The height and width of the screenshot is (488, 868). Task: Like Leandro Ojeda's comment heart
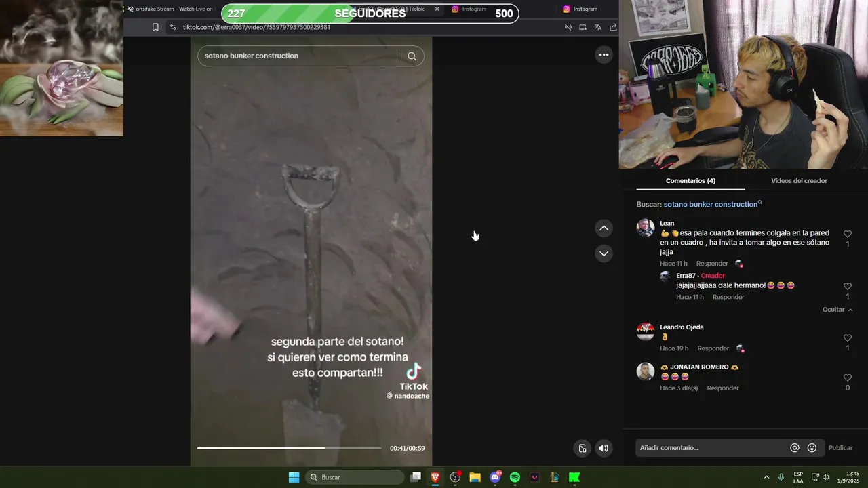coord(847,338)
